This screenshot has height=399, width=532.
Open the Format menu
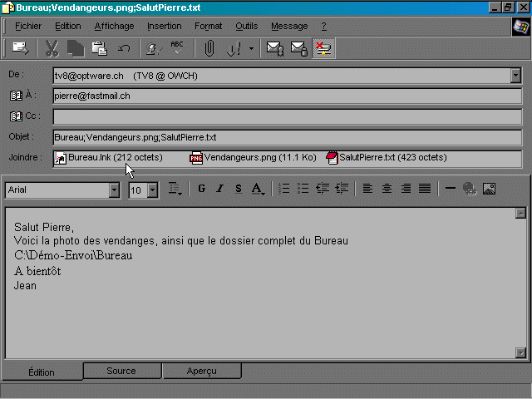(x=208, y=26)
